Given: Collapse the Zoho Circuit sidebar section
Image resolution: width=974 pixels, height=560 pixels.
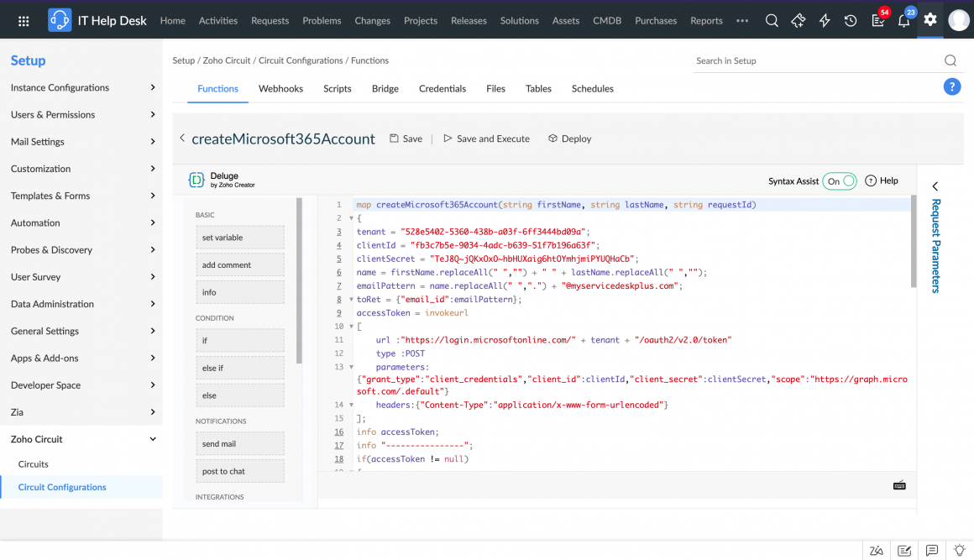Looking at the screenshot, I should point(152,438).
